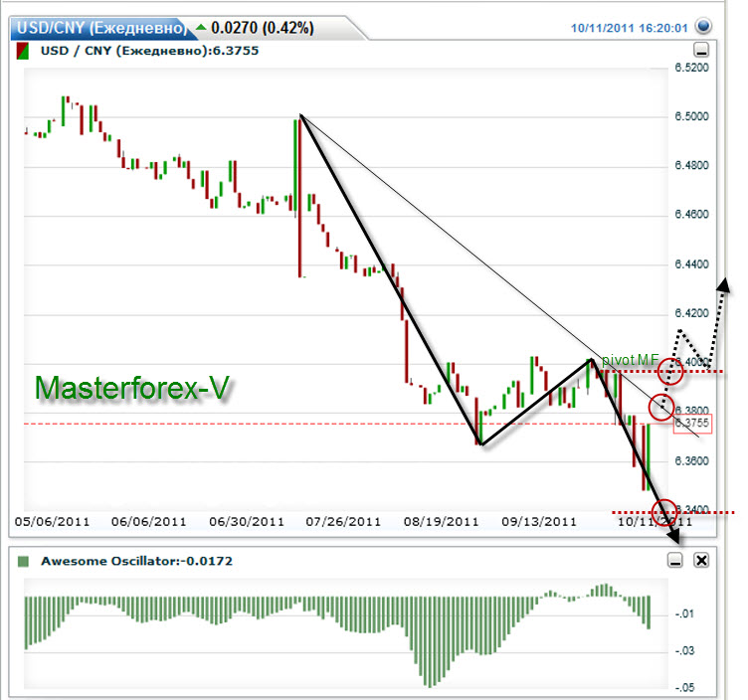Viewport: 748px width, 700px height.
Task: Click the 6.5200 price axis label
Action: tap(691, 68)
